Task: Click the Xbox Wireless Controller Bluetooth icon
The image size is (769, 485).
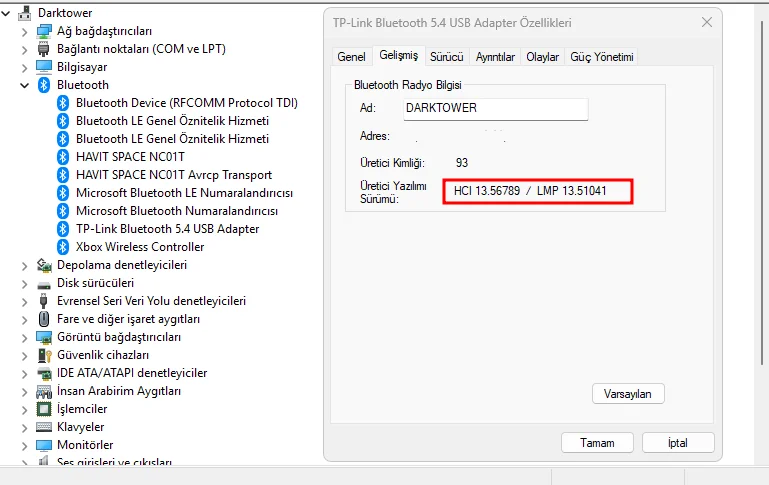Action: pyautogui.click(x=62, y=247)
